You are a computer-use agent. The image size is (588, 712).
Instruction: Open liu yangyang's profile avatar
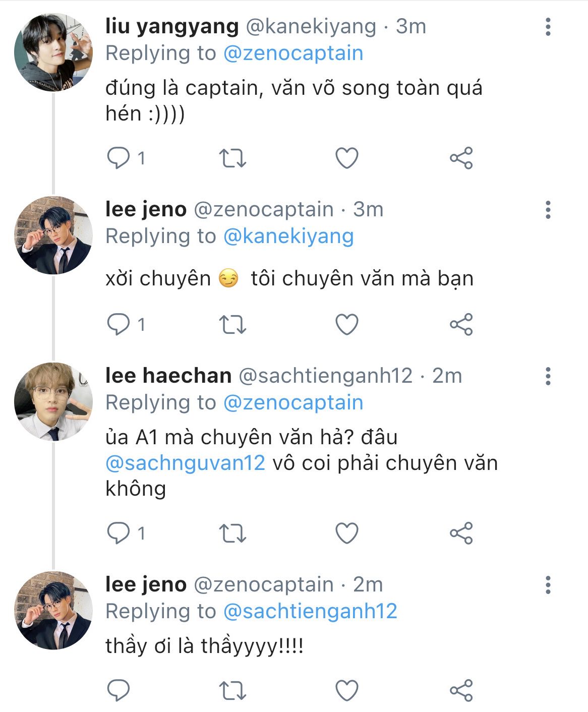point(53,52)
